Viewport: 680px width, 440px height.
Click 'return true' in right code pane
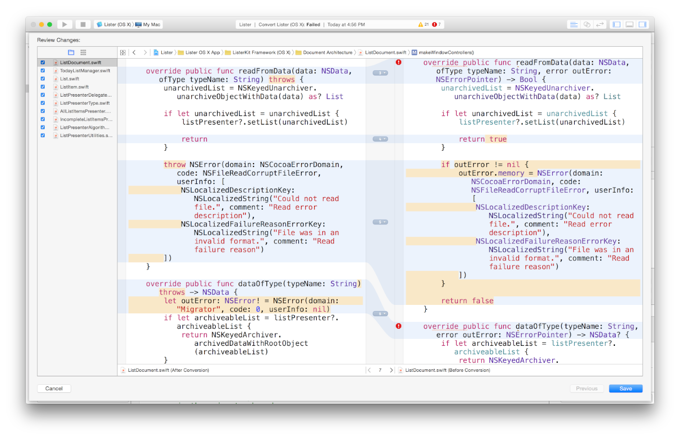point(483,139)
